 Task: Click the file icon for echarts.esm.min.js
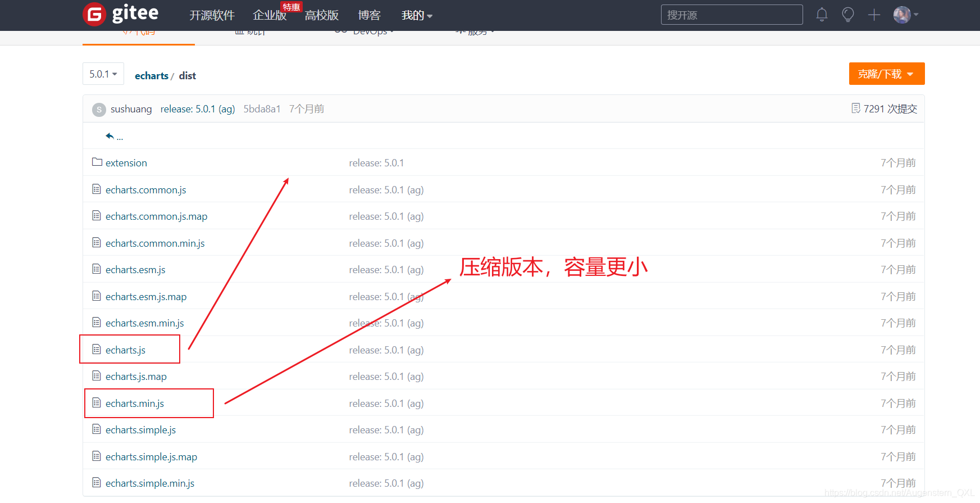[97, 322]
